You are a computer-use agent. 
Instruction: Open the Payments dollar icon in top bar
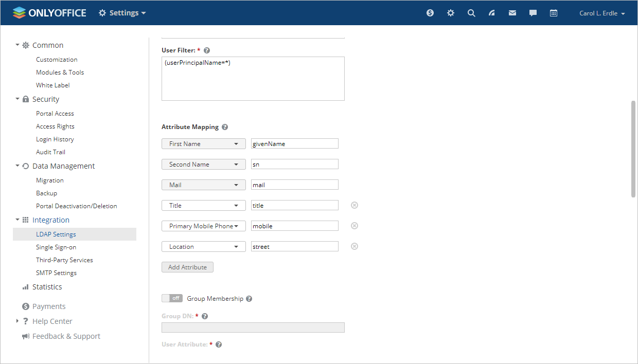[x=430, y=13]
